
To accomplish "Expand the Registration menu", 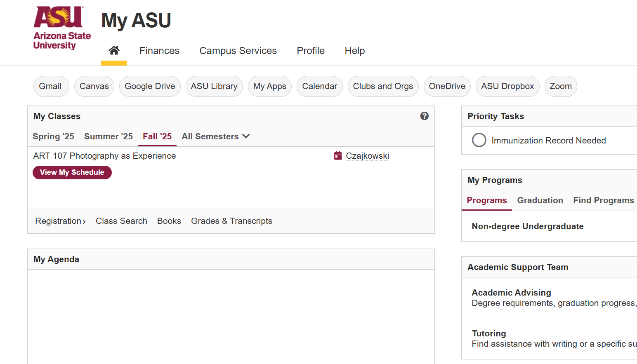I will (60, 221).
